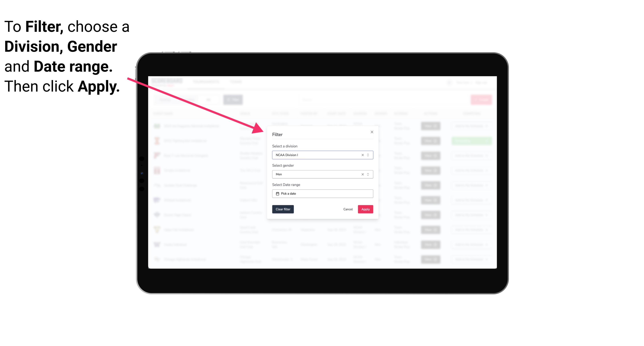Toggle the division selection off
Image resolution: width=644 pixels, height=346 pixels.
tap(361, 155)
